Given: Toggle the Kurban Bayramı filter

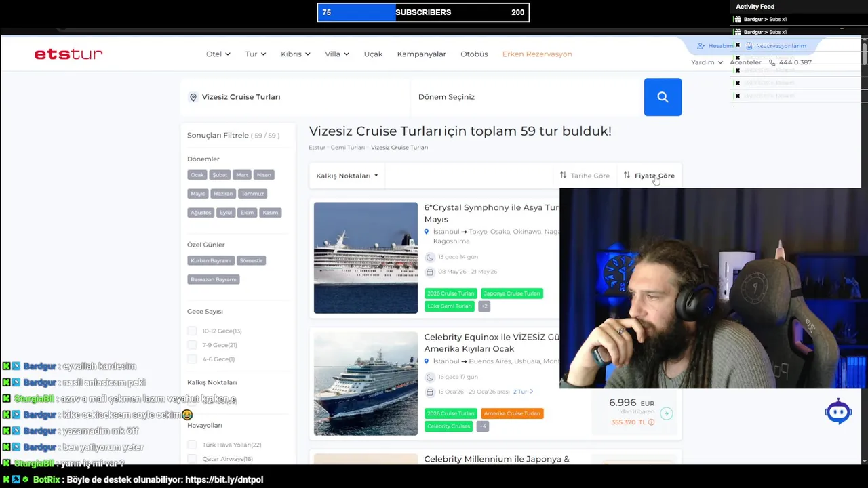Looking at the screenshot, I should point(211,260).
